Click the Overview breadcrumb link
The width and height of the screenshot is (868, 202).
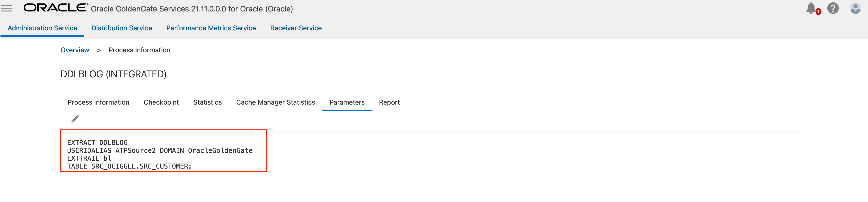[x=75, y=50]
